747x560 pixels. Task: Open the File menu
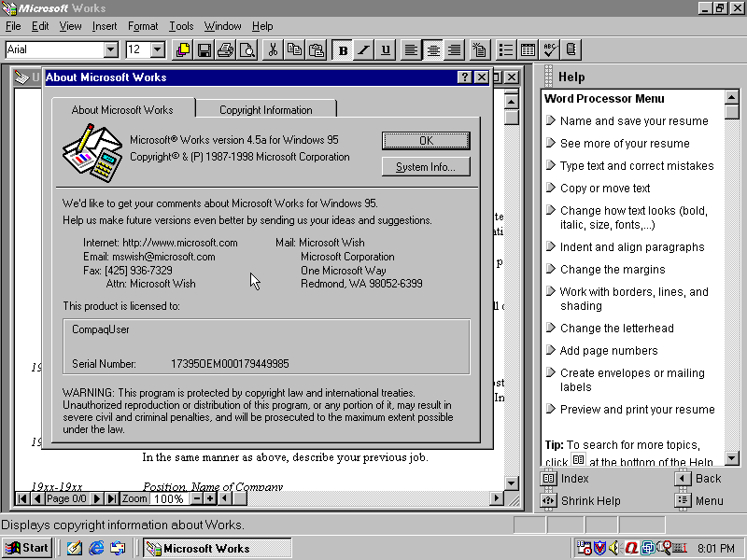(13, 26)
